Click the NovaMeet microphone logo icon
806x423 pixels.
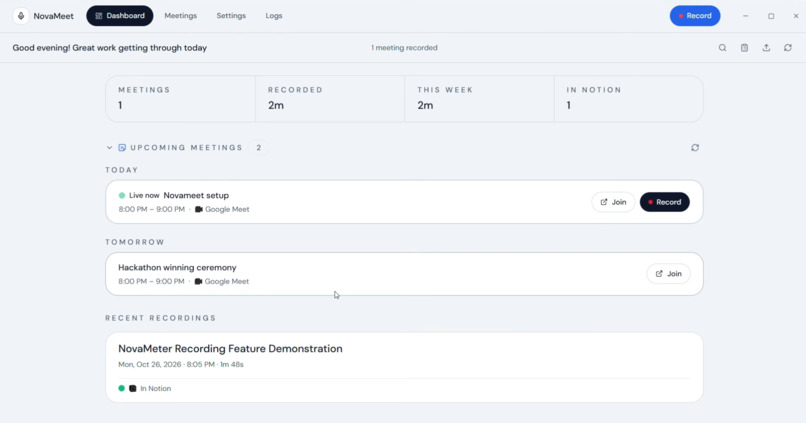21,16
